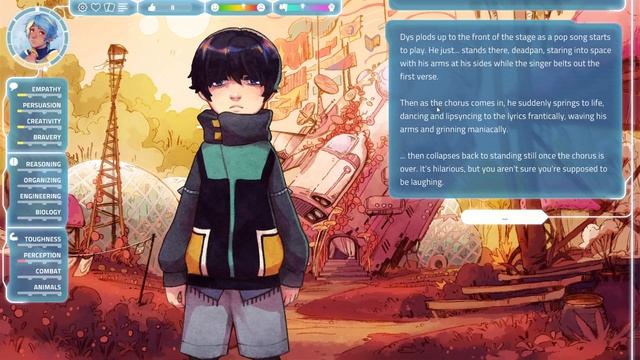The width and height of the screenshot is (640, 360).
Task: Click the thumbs-up kudos icon
Action: tap(152, 7)
